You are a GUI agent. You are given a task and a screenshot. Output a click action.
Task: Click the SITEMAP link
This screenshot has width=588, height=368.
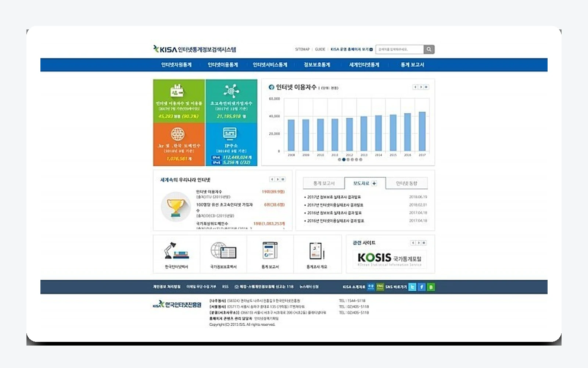point(302,49)
